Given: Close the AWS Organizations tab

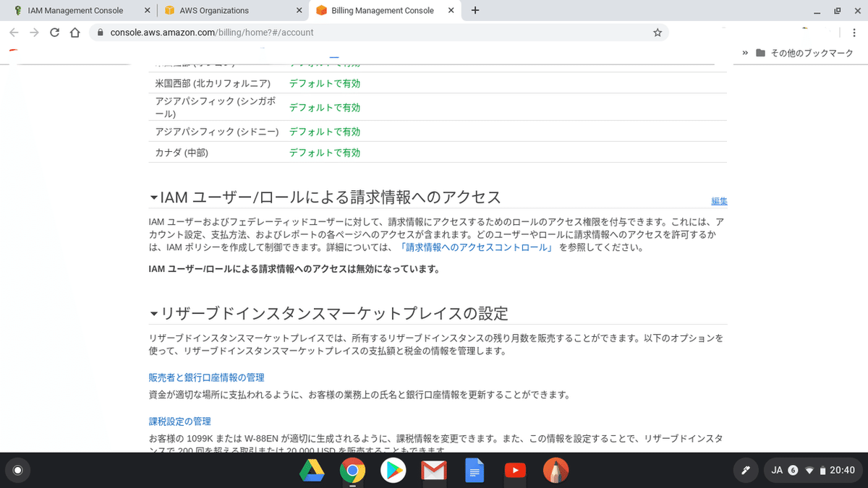Looking at the screenshot, I should pyautogui.click(x=299, y=11).
